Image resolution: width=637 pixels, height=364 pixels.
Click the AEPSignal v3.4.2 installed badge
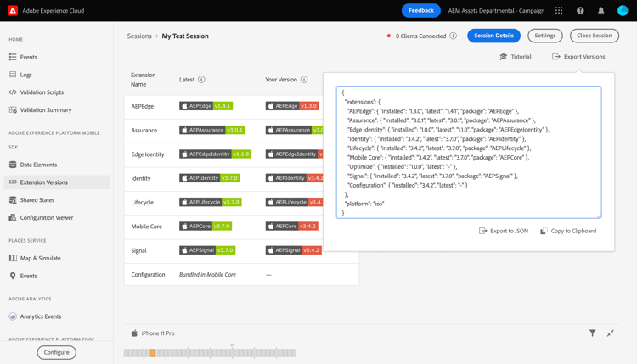tap(294, 250)
